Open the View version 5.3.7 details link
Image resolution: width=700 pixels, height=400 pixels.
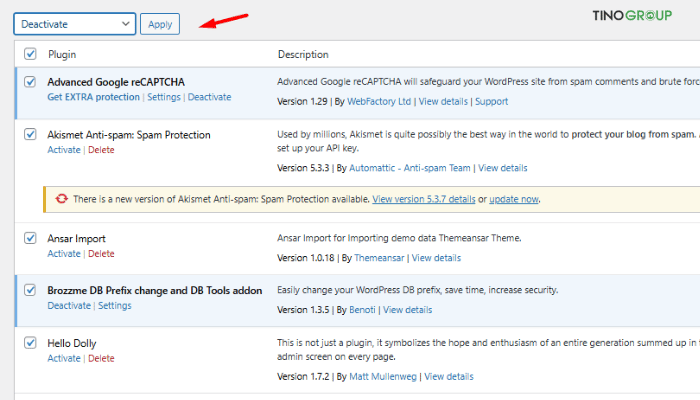424,199
